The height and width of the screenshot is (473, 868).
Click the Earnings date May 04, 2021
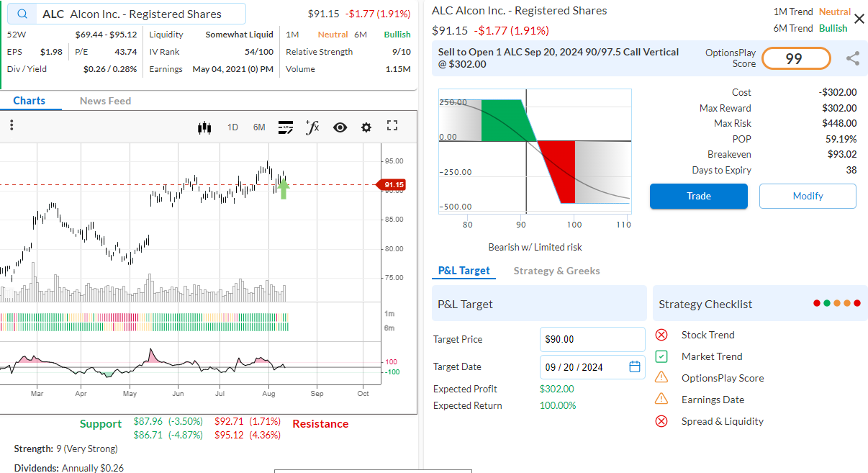232,69
